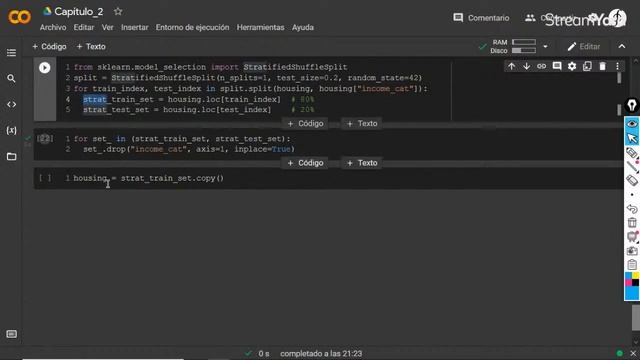Viewport: 640px width, 360px height.
Task: Take a screenshot with camera icon
Action: 632,251
